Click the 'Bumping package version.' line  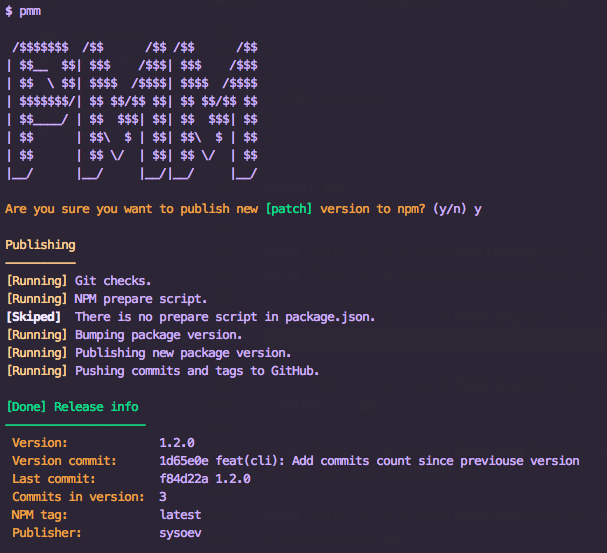[x=159, y=335]
